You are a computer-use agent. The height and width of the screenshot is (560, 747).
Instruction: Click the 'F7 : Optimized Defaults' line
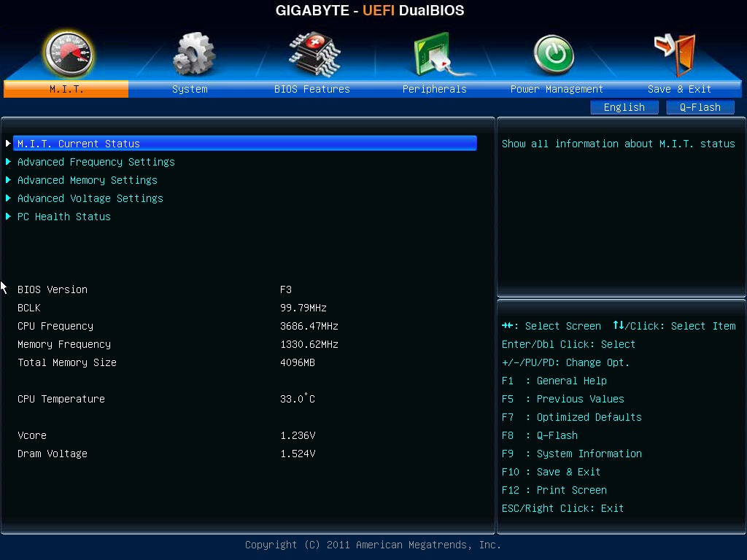572,417
